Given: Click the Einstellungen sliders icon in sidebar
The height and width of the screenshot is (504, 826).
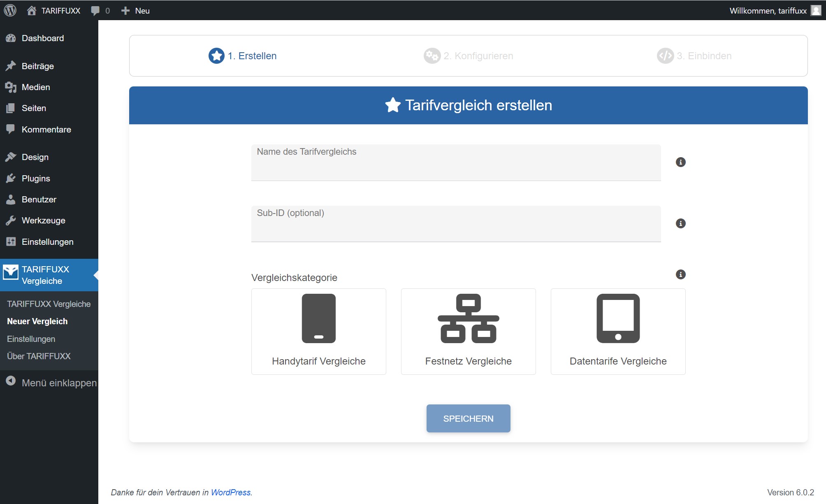Looking at the screenshot, I should tap(11, 242).
